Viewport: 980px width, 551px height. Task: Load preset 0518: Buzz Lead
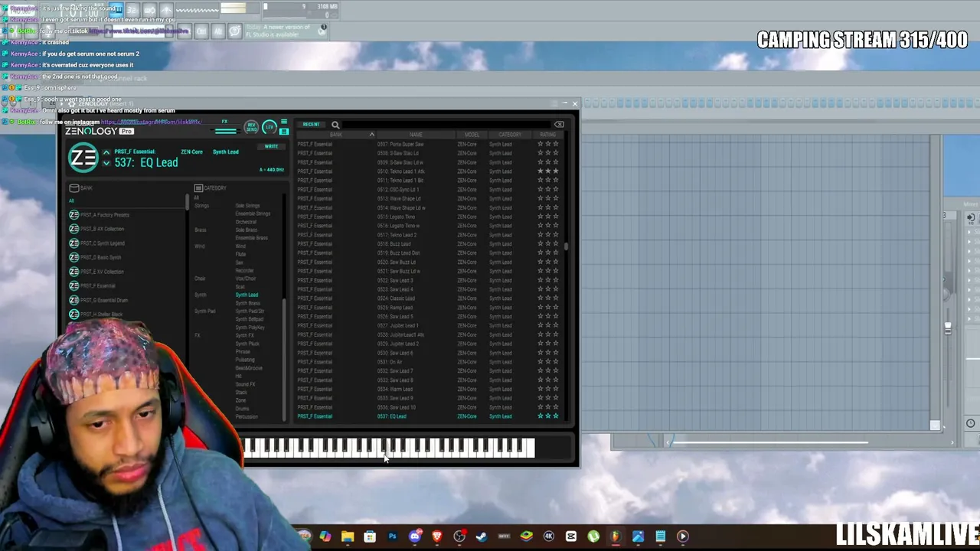(x=394, y=244)
